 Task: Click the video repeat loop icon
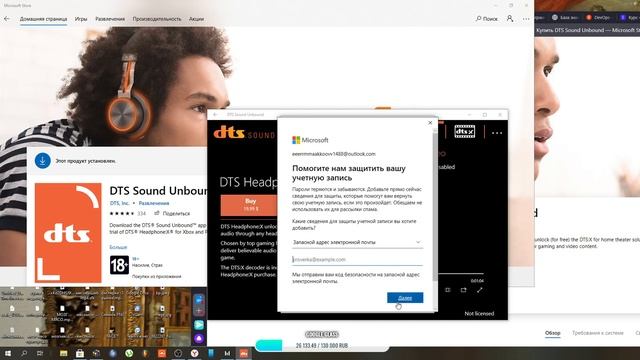coord(463,290)
